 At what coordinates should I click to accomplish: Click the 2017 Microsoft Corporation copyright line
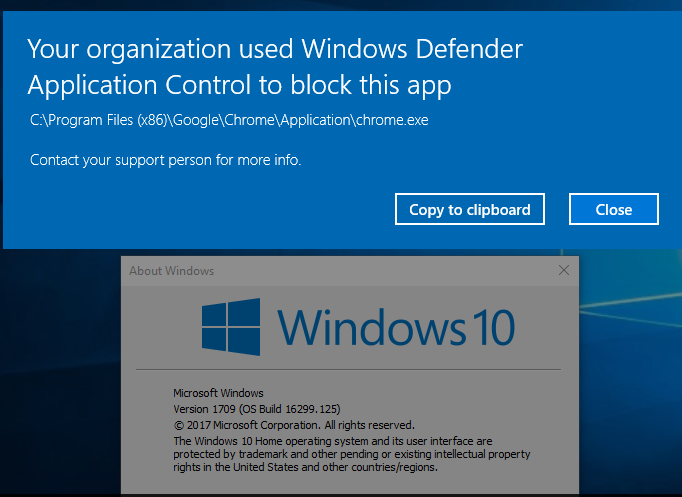(x=294, y=425)
